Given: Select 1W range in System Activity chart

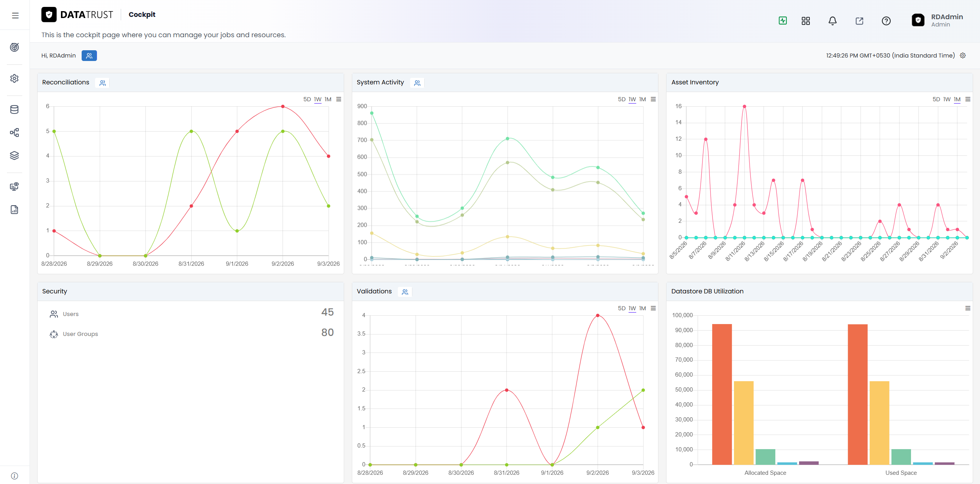Looking at the screenshot, I should click(632, 99).
